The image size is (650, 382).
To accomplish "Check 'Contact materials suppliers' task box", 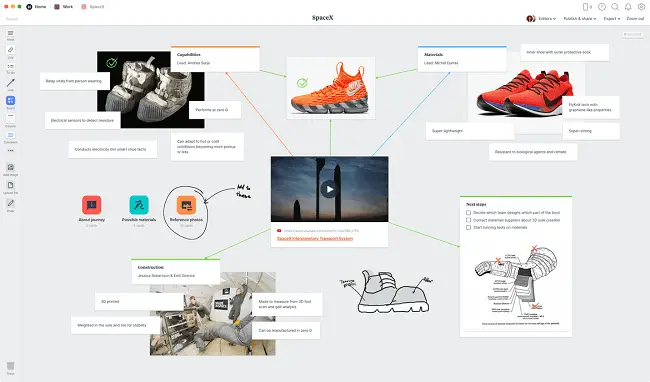I will (x=468, y=220).
